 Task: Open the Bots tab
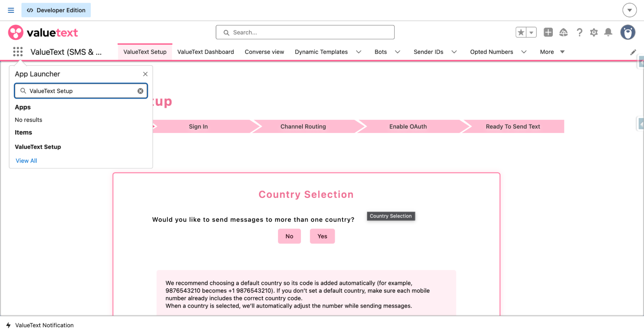click(x=380, y=52)
